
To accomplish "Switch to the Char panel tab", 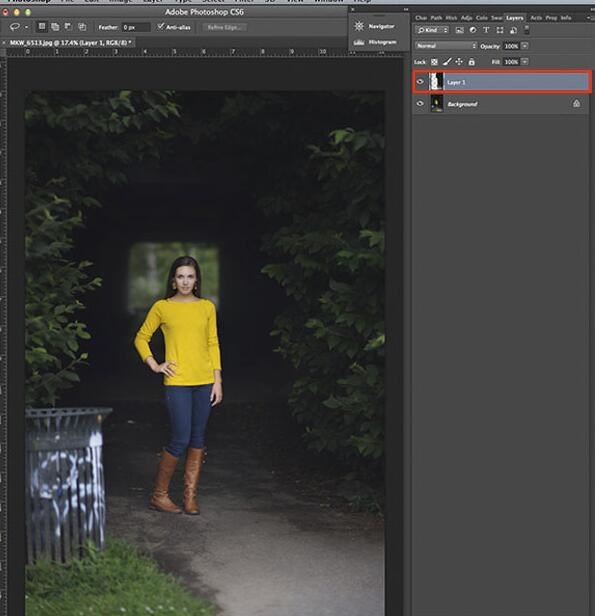I will (421, 18).
